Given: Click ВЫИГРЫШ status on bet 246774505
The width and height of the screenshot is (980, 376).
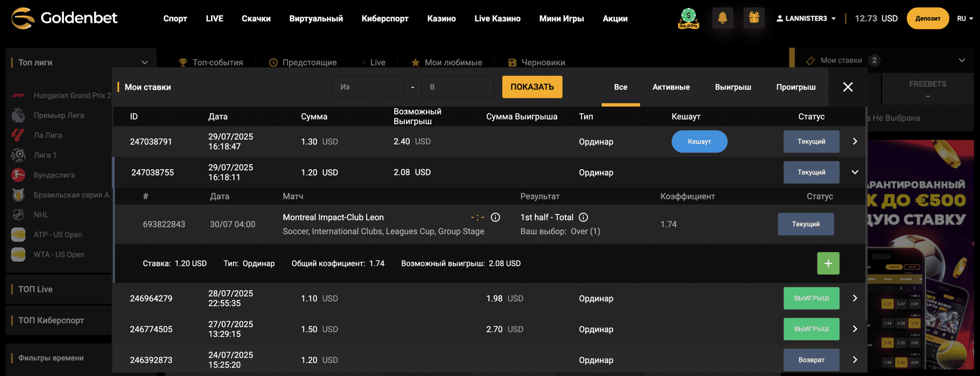Looking at the screenshot, I should click(x=811, y=329).
